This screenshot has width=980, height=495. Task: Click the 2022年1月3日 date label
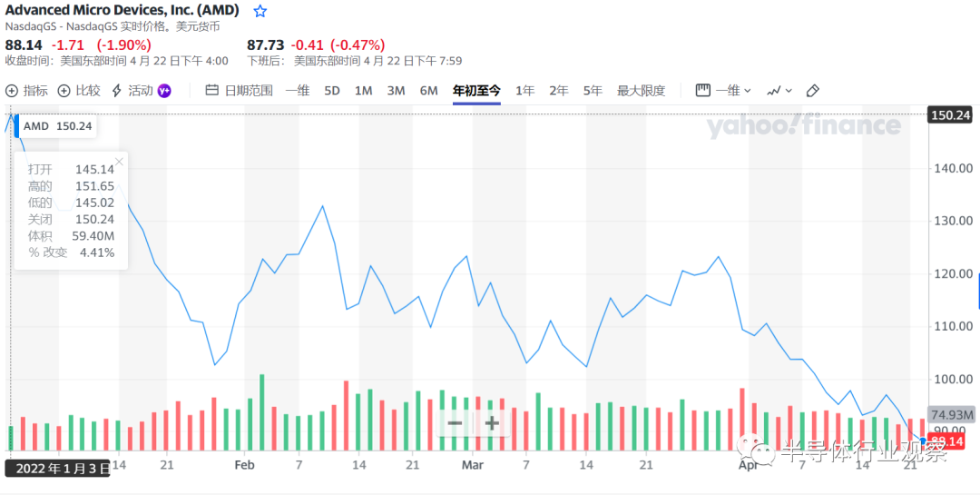pyautogui.click(x=57, y=469)
